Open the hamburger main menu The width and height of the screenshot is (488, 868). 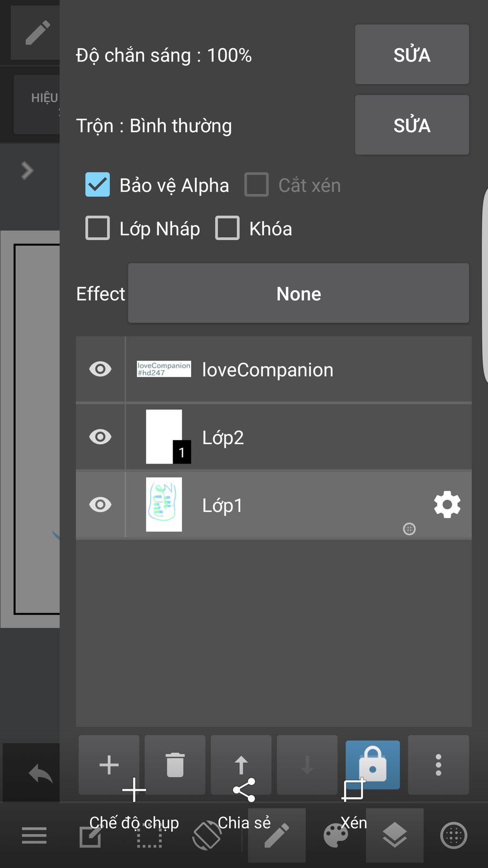click(34, 836)
